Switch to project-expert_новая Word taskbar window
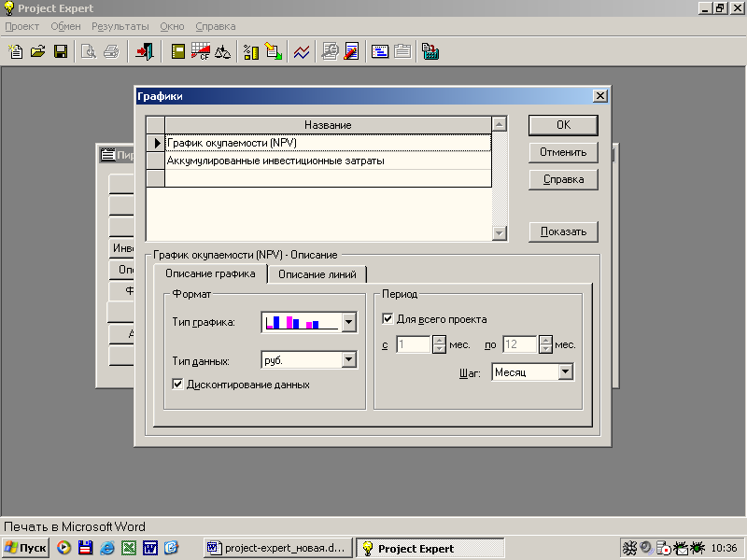This screenshot has height=560, width=747. [x=278, y=548]
